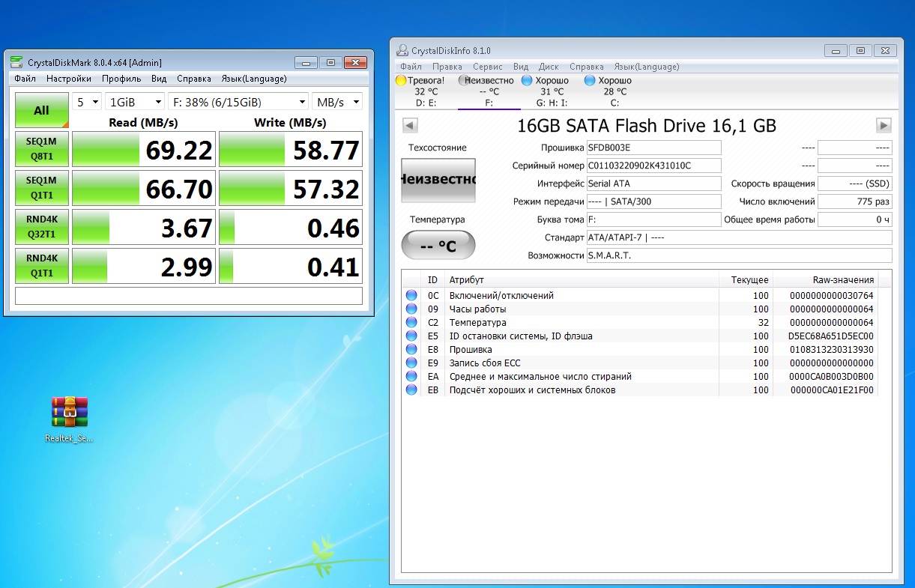Viewport: 915px width, 588px height.
Task: Run all benchmarks with All button
Action: [42, 110]
